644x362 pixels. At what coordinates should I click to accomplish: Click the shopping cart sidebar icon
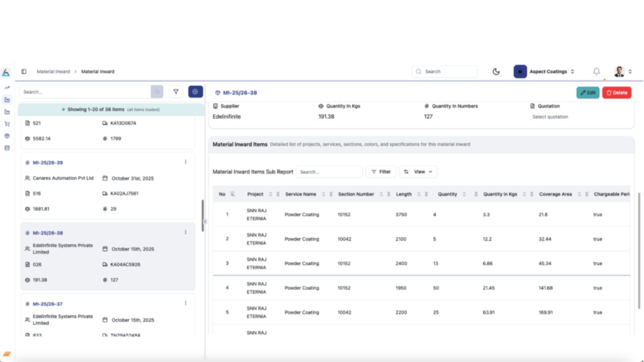pyautogui.click(x=7, y=124)
